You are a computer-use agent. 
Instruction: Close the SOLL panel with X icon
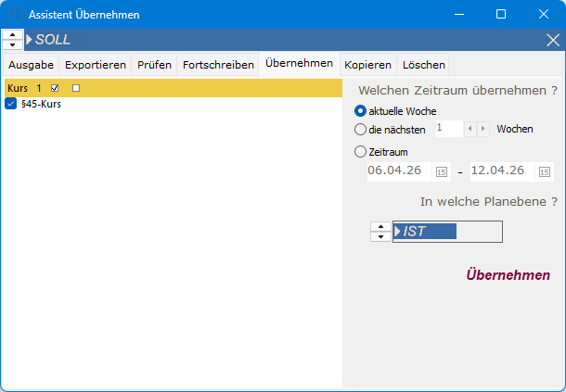(553, 40)
